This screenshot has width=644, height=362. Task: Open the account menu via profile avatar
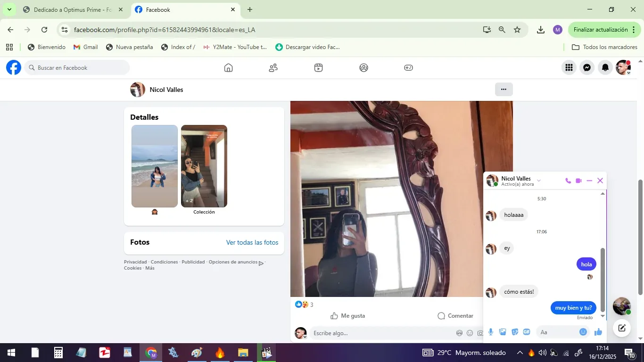pos(623,68)
